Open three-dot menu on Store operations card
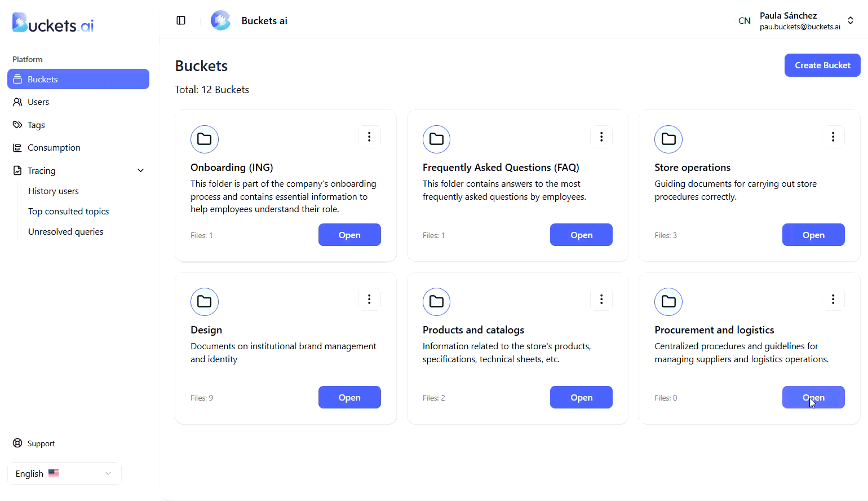 click(x=833, y=137)
